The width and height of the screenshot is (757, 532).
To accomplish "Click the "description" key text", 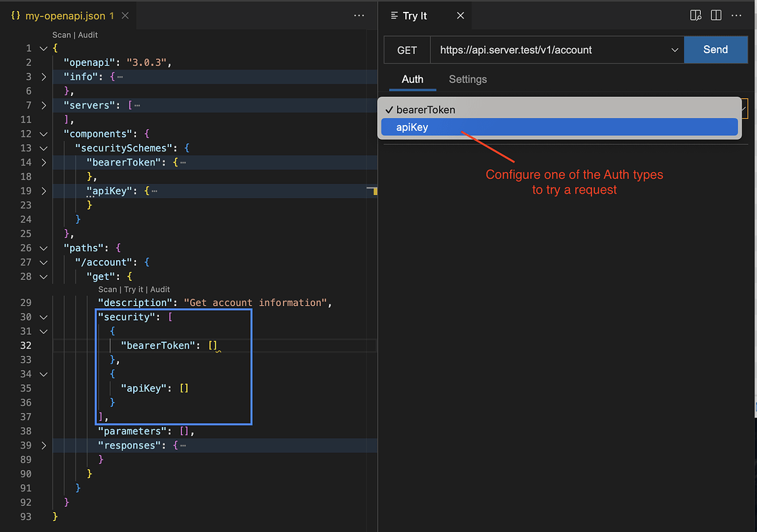I will click(x=135, y=302).
